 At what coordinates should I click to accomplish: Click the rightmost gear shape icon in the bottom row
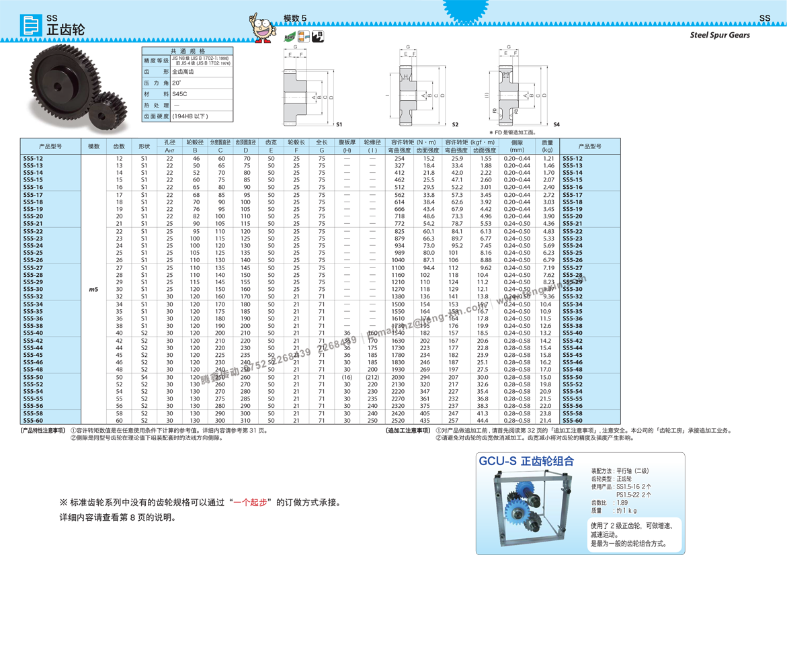(x=508, y=112)
